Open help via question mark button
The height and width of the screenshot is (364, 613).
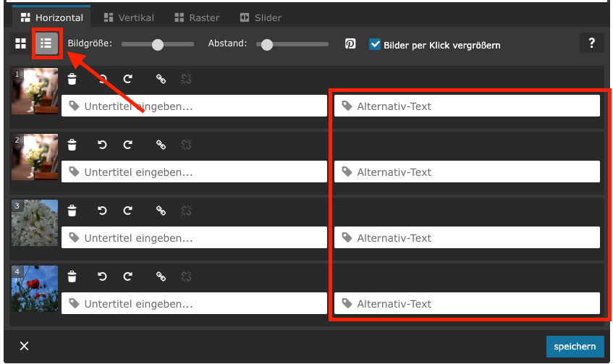pos(591,43)
